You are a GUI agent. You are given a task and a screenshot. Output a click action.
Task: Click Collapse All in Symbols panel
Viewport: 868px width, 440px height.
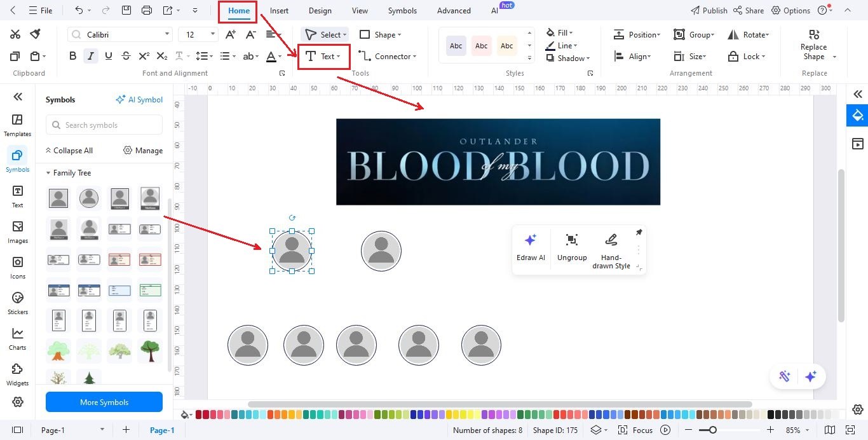69,151
